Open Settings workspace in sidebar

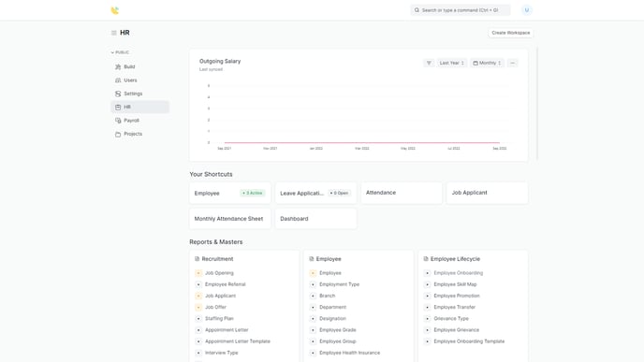point(139,94)
